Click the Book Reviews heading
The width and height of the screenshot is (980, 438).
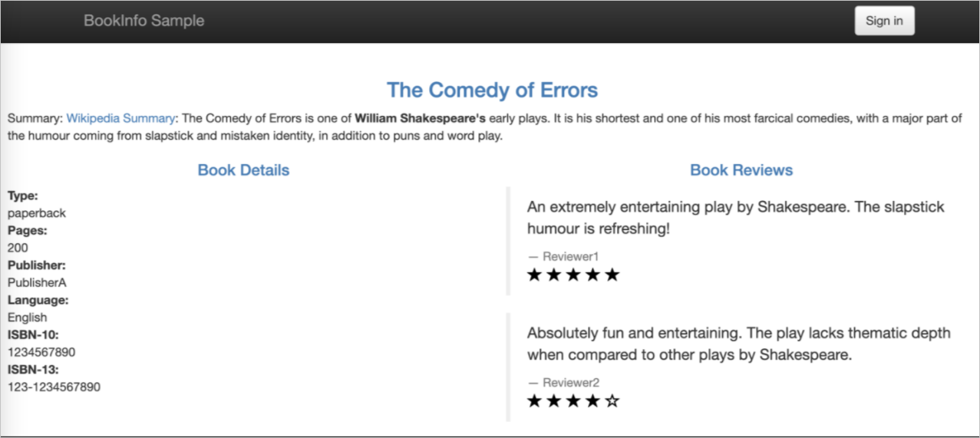(741, 170)
